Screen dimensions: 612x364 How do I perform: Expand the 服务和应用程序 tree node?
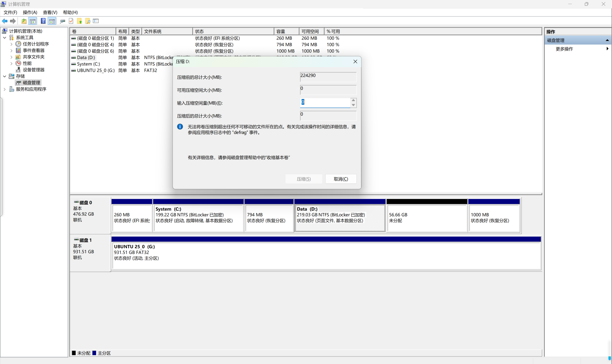(5, 89)
